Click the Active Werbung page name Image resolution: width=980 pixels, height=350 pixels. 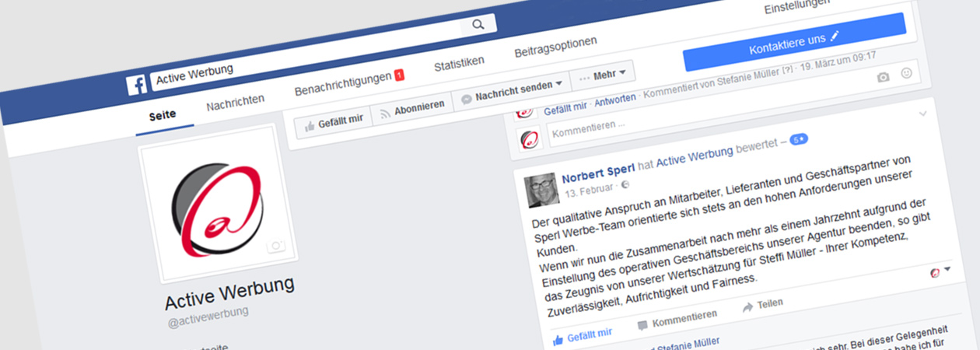point(230,294)
